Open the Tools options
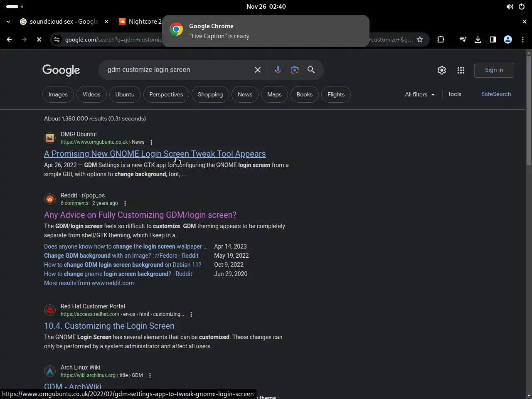Screen dimensions: 532x399 point(454,94)
